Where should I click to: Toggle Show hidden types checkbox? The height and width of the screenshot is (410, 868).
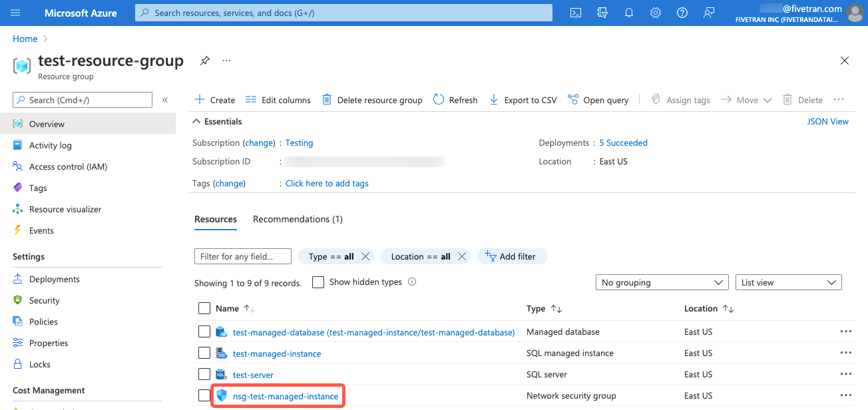click(318, 282)
